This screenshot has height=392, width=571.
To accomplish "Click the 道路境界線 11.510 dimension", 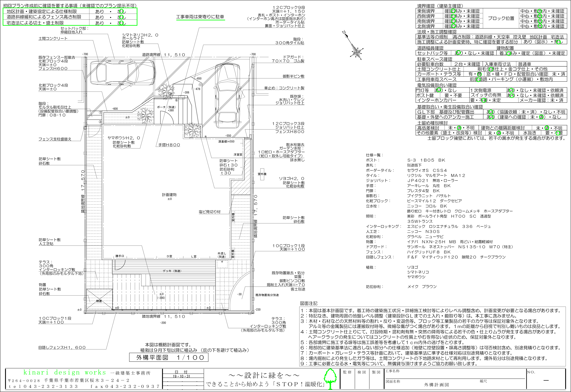I will [163, 55].
